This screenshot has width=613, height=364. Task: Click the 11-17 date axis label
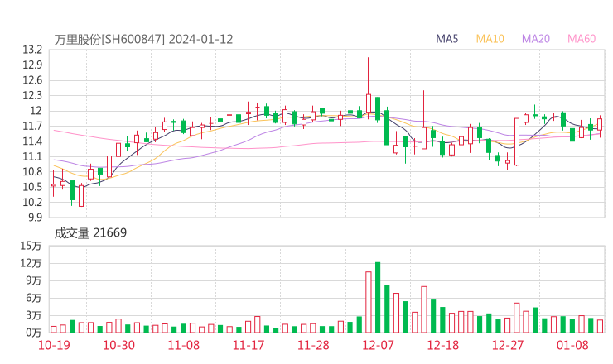point(249,345)
